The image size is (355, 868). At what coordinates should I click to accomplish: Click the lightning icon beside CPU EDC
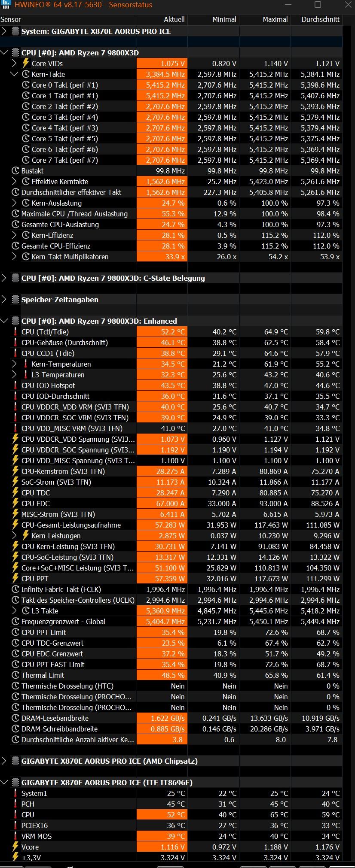[15, 503]
